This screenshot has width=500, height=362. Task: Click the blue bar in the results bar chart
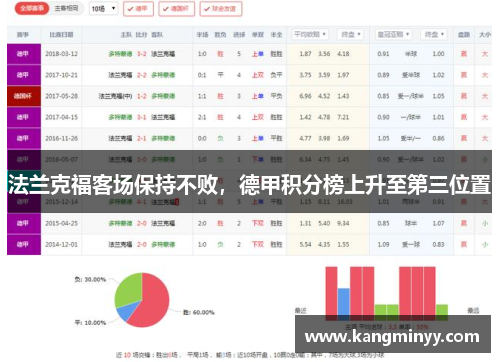(344, 304)
